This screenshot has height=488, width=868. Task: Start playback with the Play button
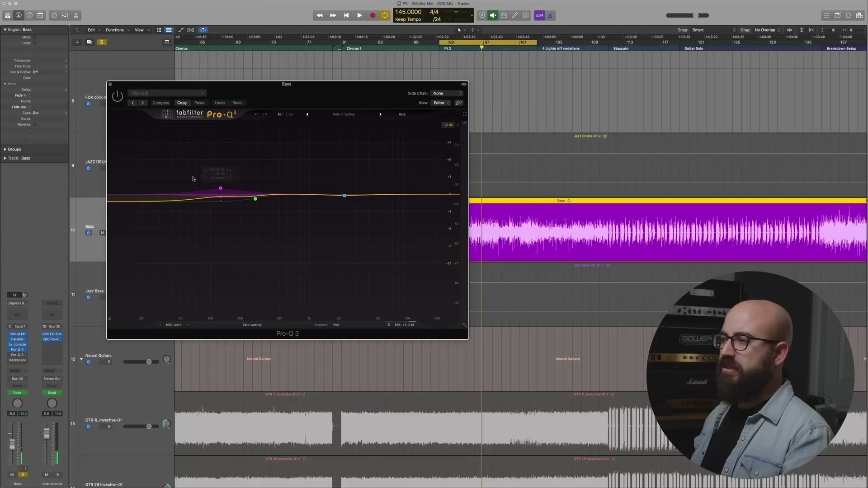[x=359, y=15]
